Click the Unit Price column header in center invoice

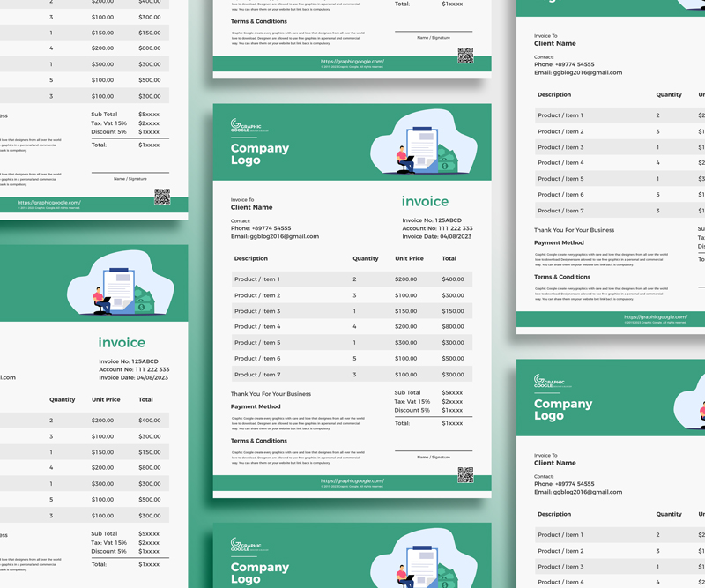409,259
